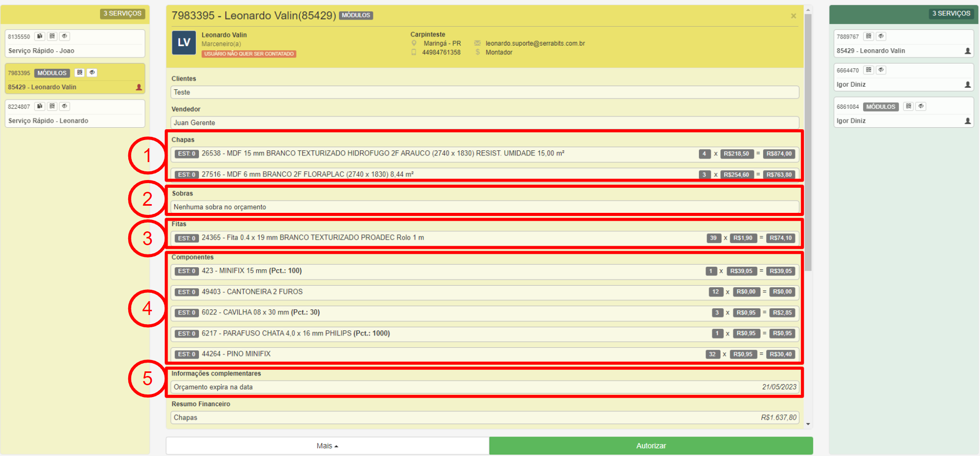Open the QR code icon on service 7983395
Viewport: 980px width, 456px height.
point(79,73)
